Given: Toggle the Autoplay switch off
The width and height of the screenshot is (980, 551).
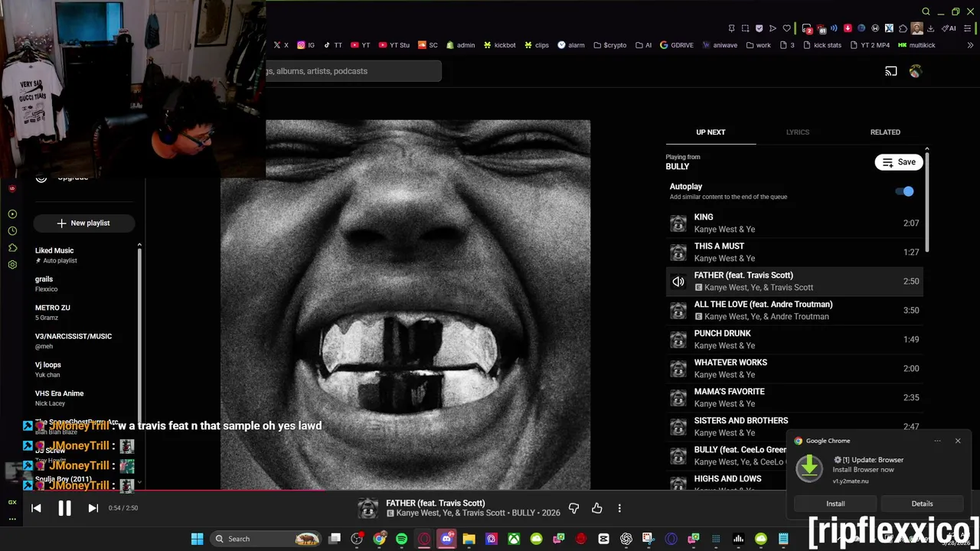Looking at the screenshot, I should click(905, 191).
